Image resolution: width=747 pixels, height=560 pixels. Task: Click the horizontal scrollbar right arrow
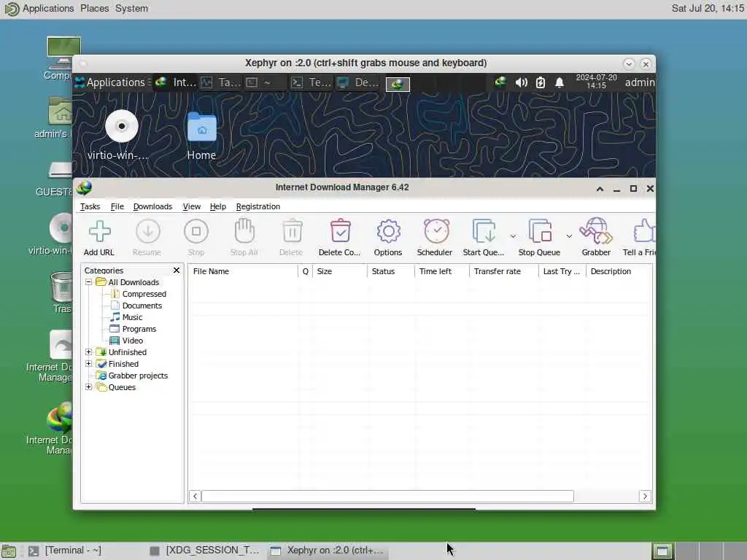645,496
